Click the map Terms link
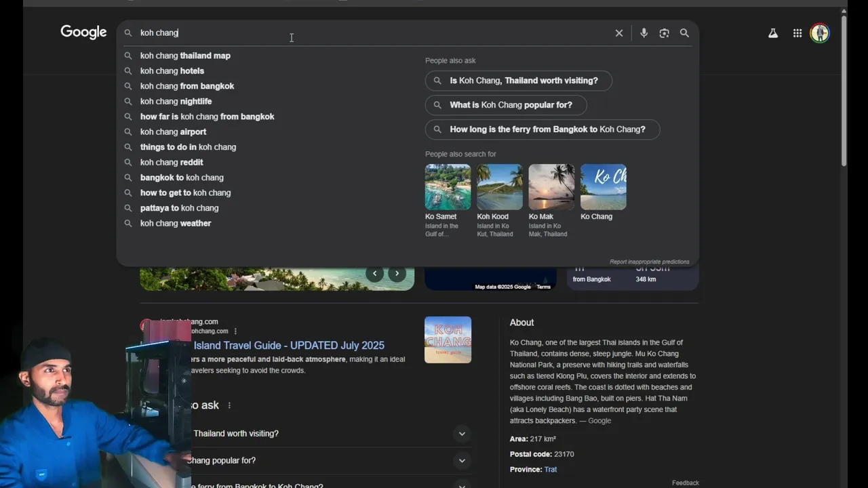 coord(544,287)
